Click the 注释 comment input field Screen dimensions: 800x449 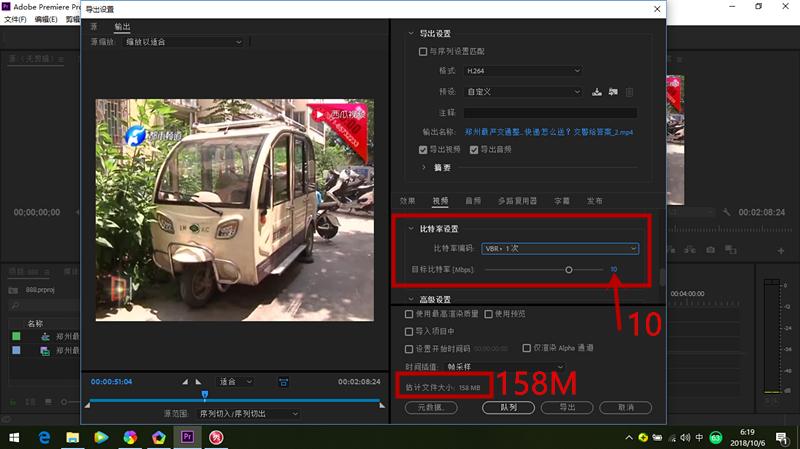[550, 113]
